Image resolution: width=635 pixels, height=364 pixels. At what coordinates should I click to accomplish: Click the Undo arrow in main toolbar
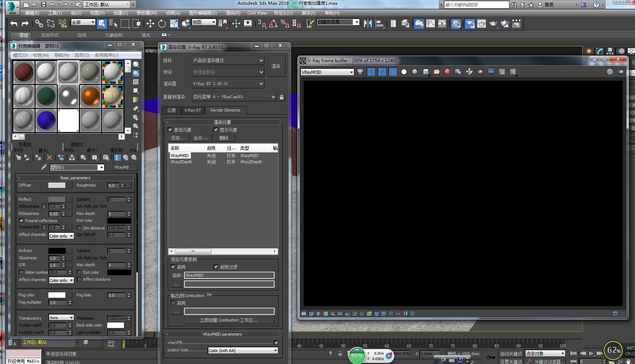pyautogui.click(x=14, y=24)
